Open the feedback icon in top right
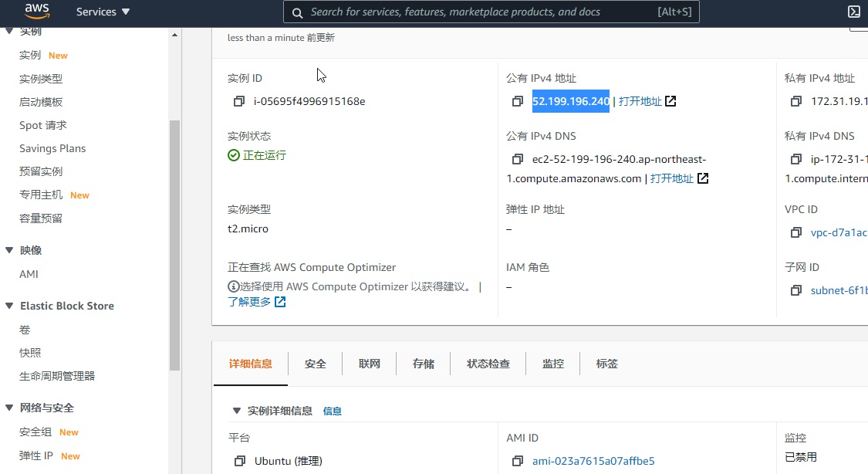 853,12
